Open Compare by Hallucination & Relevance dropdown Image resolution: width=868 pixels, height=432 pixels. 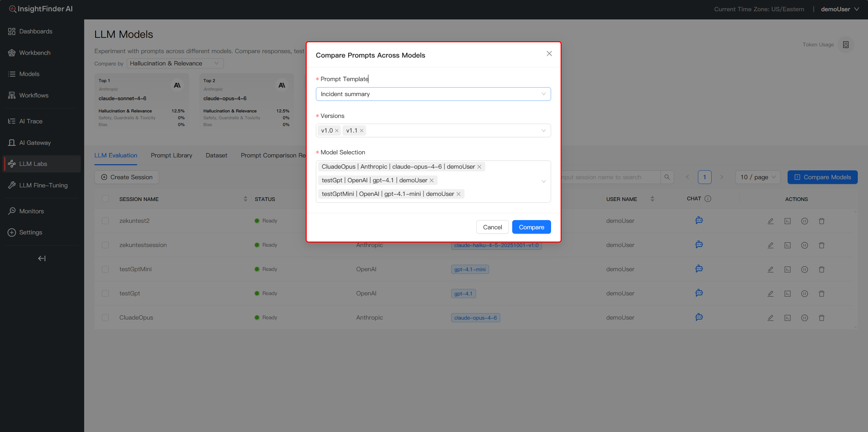point(175,63)
